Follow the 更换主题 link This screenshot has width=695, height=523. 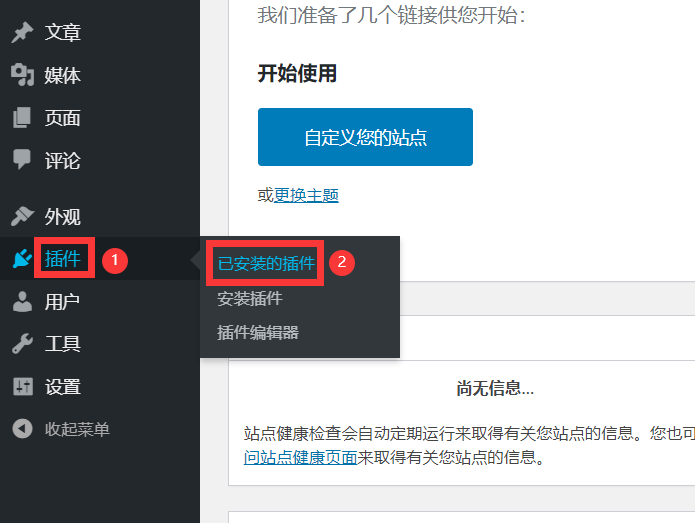[x=306, y=195]
